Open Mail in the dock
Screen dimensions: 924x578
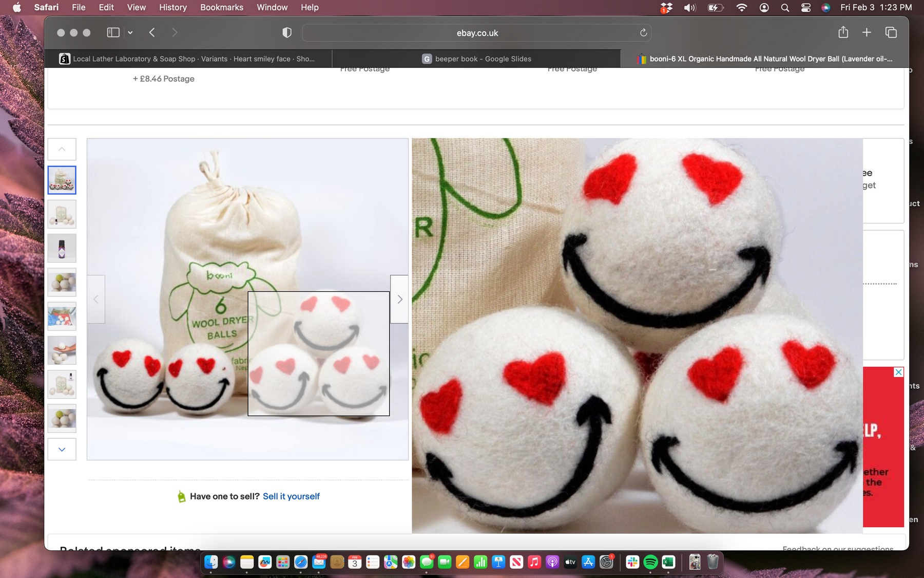(319, 562)
